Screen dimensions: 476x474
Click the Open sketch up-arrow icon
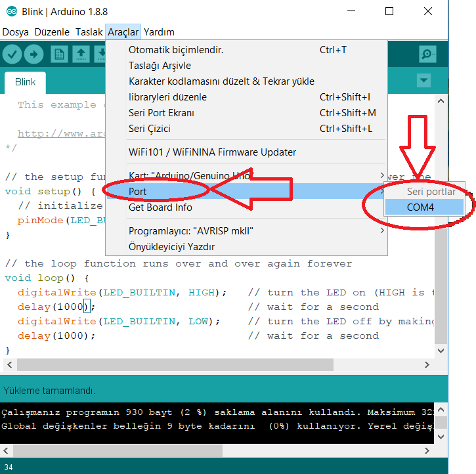pos(81,54)
